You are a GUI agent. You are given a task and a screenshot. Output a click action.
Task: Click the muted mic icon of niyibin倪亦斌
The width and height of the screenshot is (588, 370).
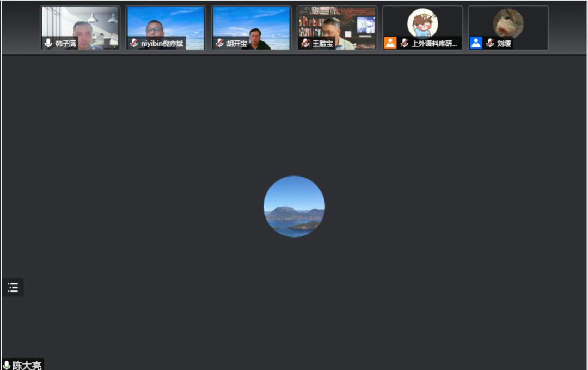click(x=134, y=43)
